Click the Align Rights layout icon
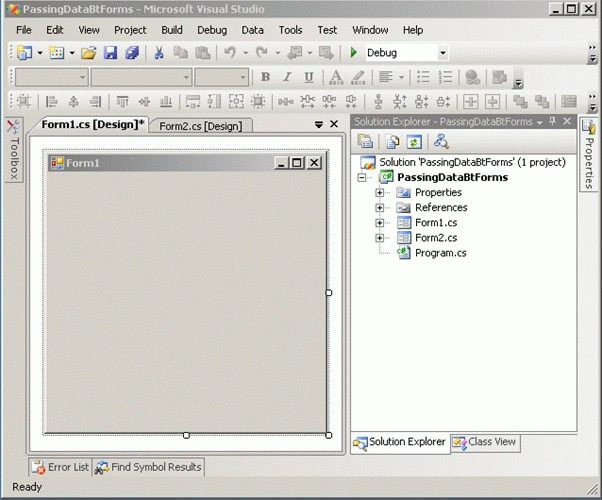602x500 pixels. [95, 102]
